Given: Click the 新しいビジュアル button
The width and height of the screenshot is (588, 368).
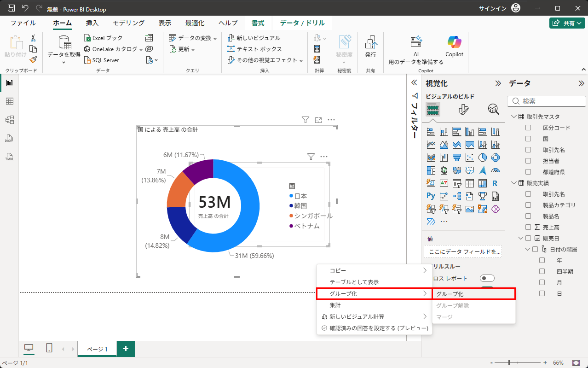Looking at the screenshot, I should coord(254,38).
